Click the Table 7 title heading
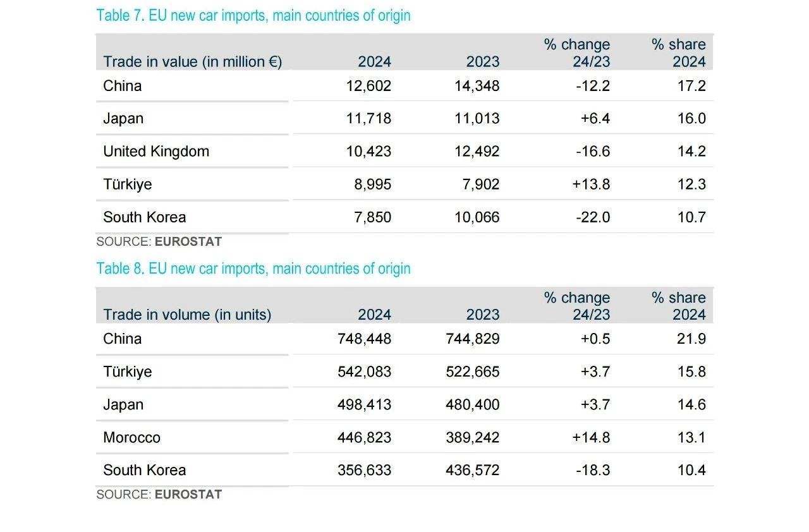The width and height of the screenshot is (809, 532). pyautogui.click(x=253, y=15)
